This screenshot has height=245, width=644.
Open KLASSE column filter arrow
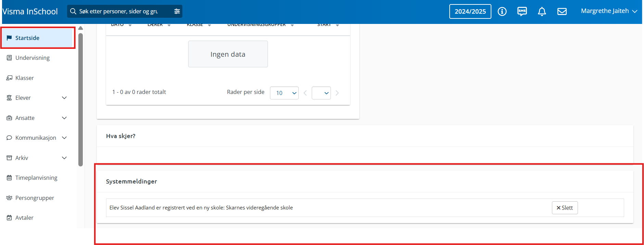tap(209, 25)
